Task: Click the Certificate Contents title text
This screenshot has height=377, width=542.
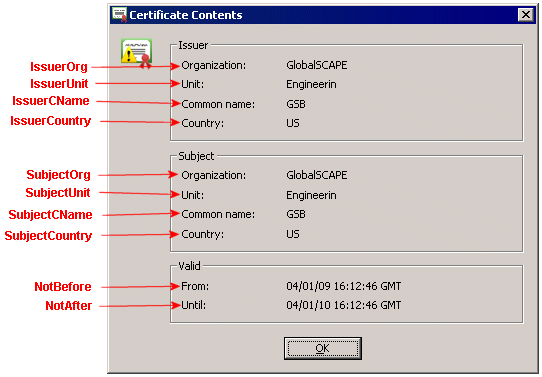Action: (x=186, y=15)
